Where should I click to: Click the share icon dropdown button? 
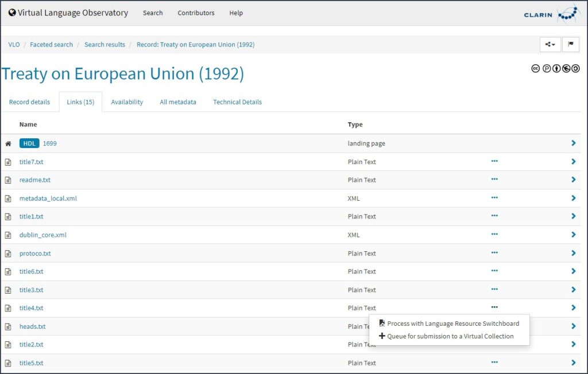(550, 45)
